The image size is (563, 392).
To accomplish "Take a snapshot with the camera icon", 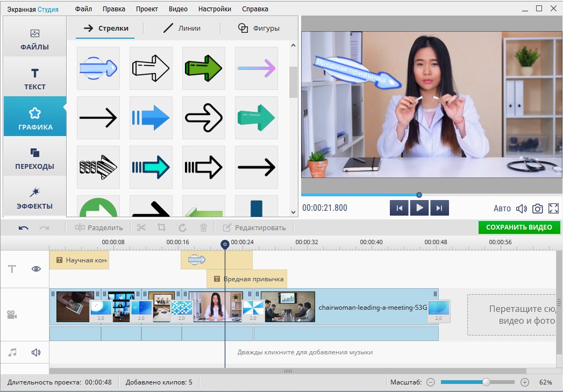I will click(x=538, y=209).
